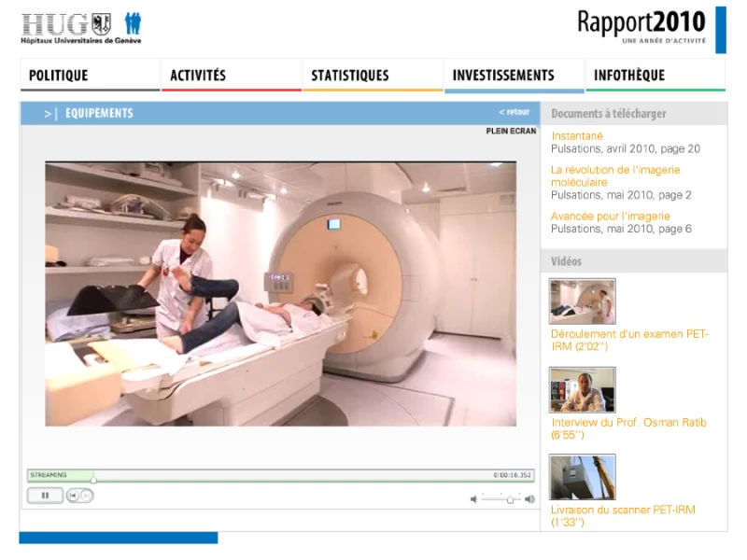Open the Instantané document link
The image size is (747, 560).
577,136
